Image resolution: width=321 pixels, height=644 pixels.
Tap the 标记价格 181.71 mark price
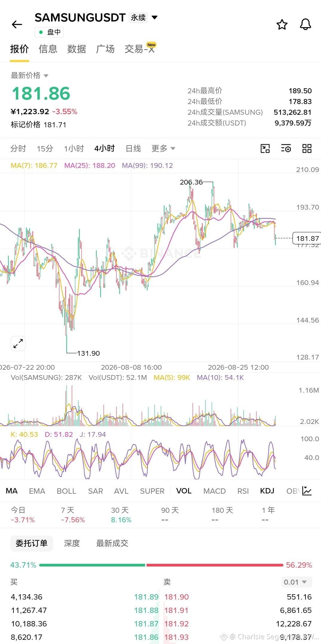(39, 125)
